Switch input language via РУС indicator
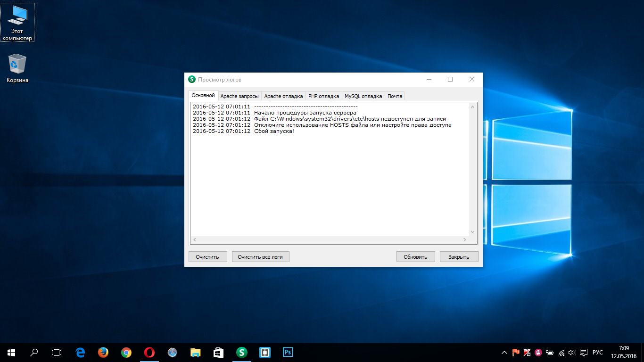644x362 pixels. 598,352
